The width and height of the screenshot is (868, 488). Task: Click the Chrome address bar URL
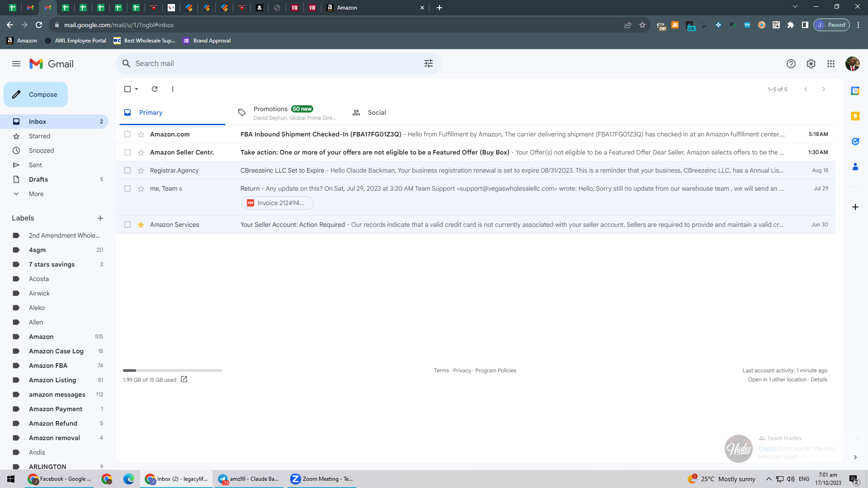click(x=119, y=25)
